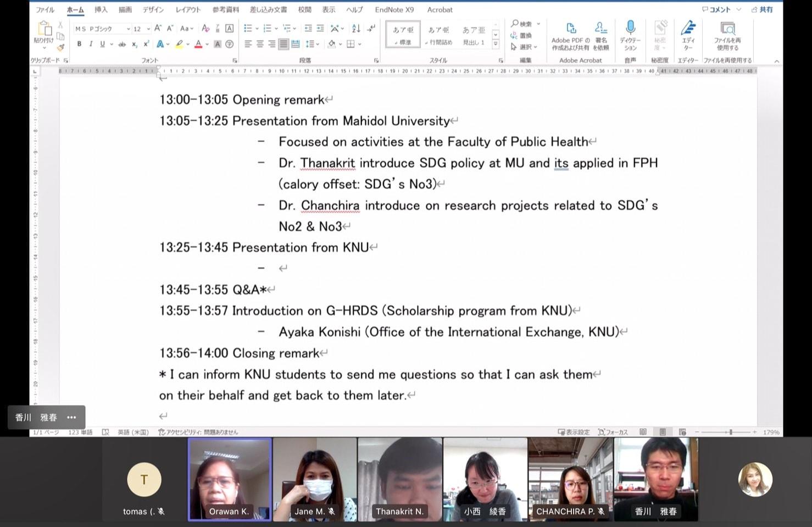Expand the styles gallery
The height and width of the screenshot is (527, 812).
point(495,44)
